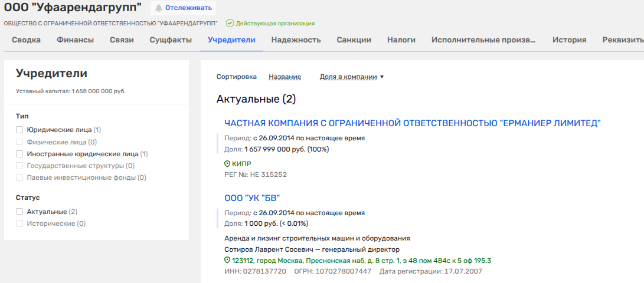Switch to the Финансы tab

pos(75,40)
